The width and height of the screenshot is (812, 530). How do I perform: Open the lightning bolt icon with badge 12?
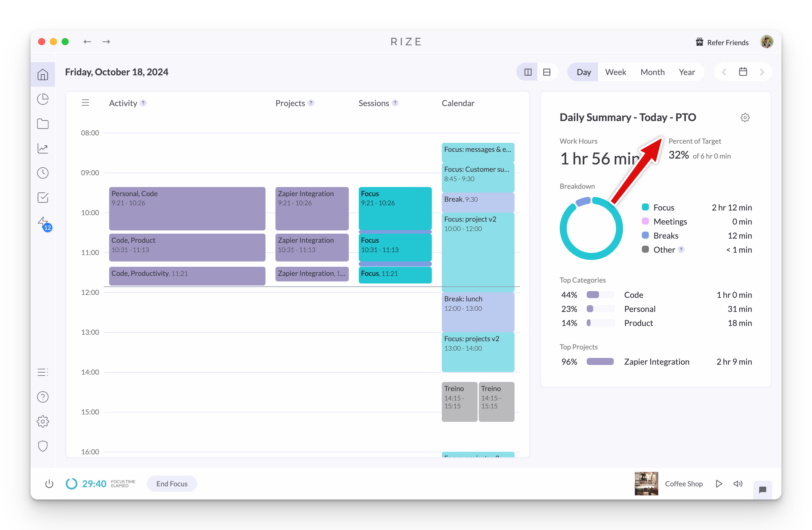[44, 224]
